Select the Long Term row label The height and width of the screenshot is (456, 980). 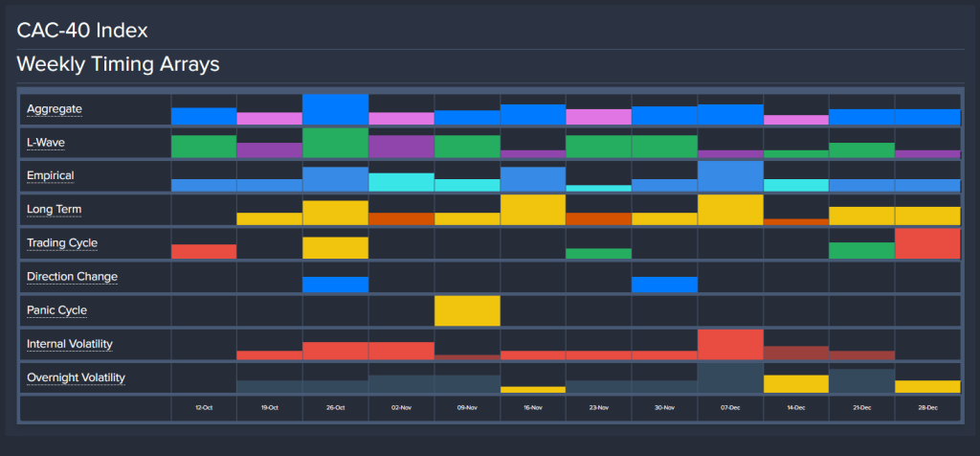[x=54, y=210]
